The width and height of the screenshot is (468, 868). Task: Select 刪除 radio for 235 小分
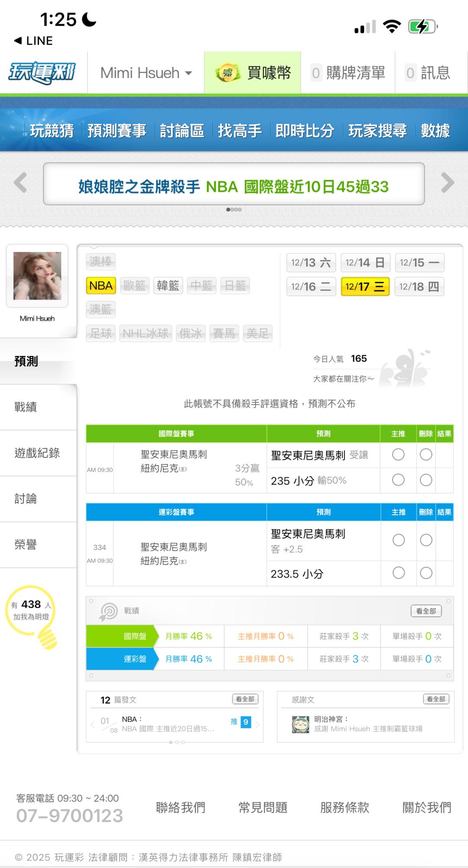[426, 480]
